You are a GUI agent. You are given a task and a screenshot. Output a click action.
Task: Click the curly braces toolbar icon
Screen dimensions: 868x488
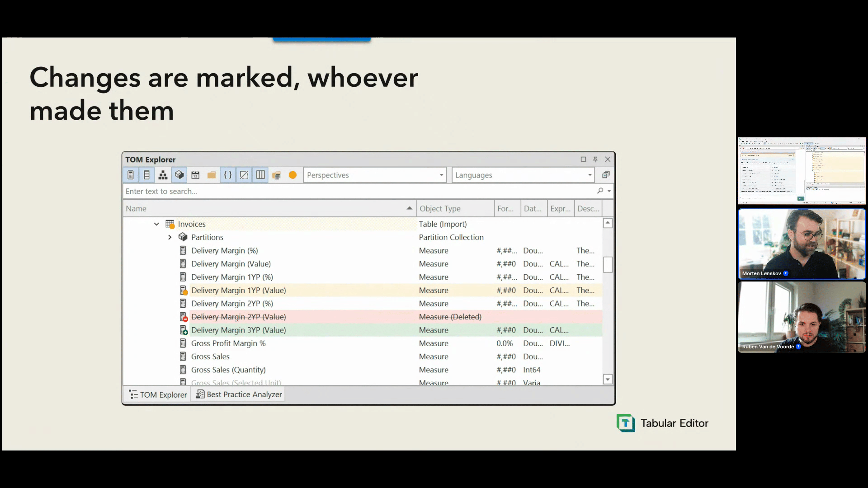pyautogui.click(x=228, y=175)
